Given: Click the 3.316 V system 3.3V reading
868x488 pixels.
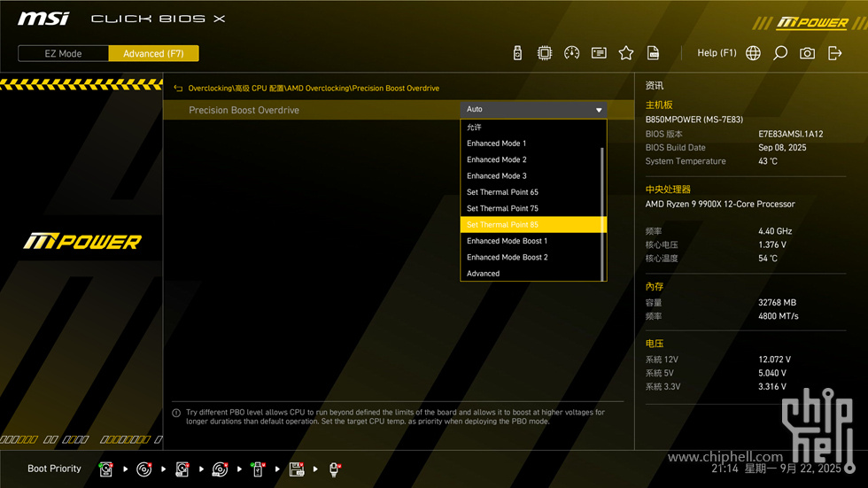Looking at the screenshot, I should pyautogui.click(x=771, y=387).
